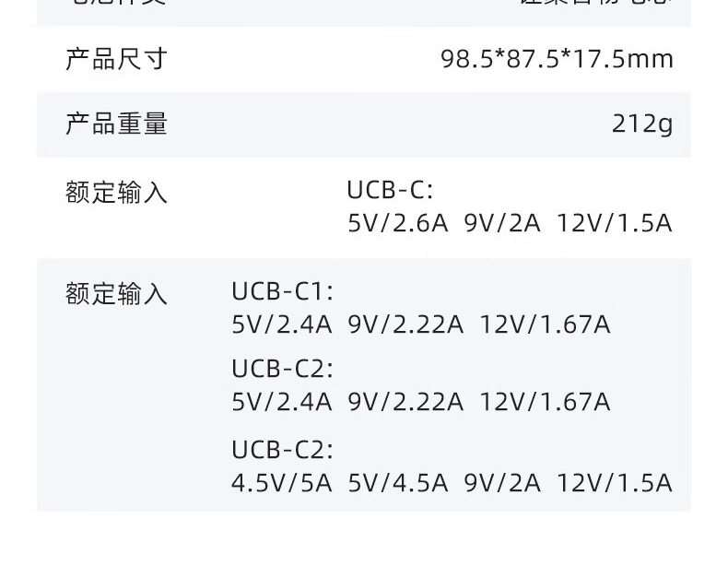Click 9V/2A in the last spec row

[502, 484]
